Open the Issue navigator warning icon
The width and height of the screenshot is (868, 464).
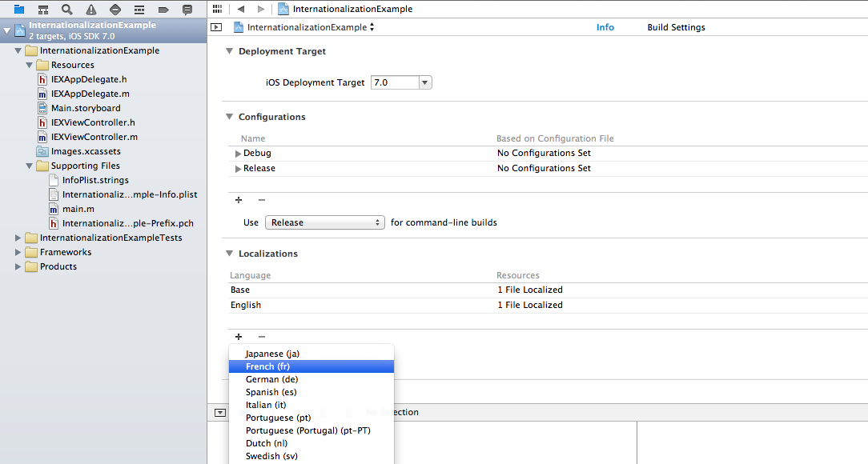tap(91, 10)
